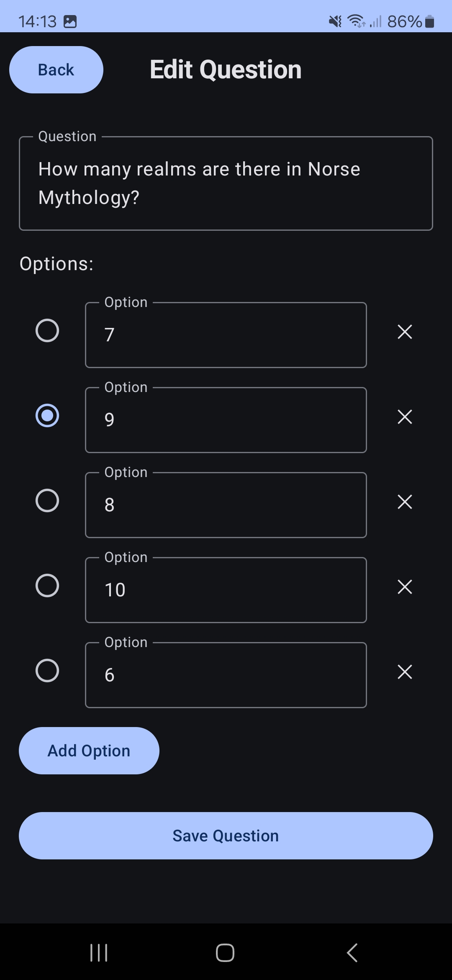Tap the Android home navigation icon

(x=225, y=953)
